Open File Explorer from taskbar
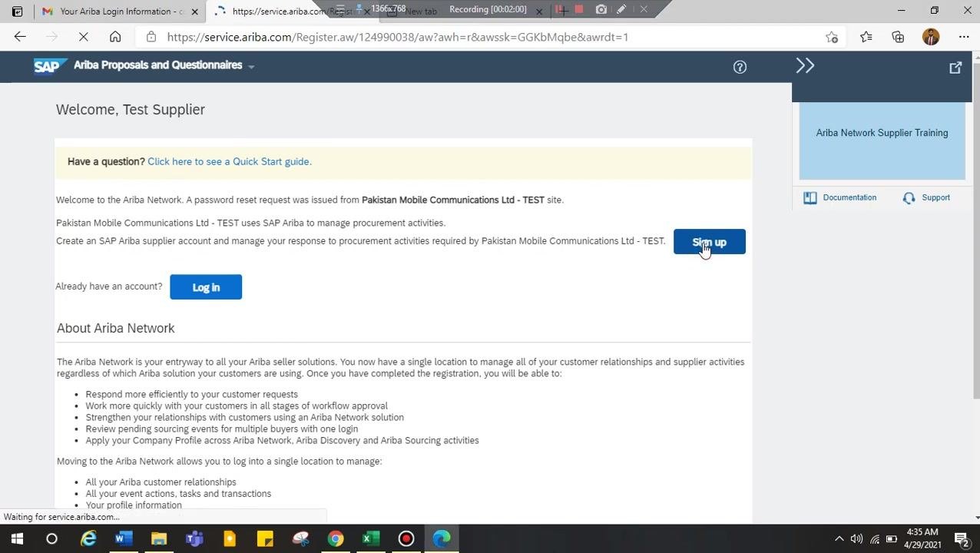 pos(159,538)
